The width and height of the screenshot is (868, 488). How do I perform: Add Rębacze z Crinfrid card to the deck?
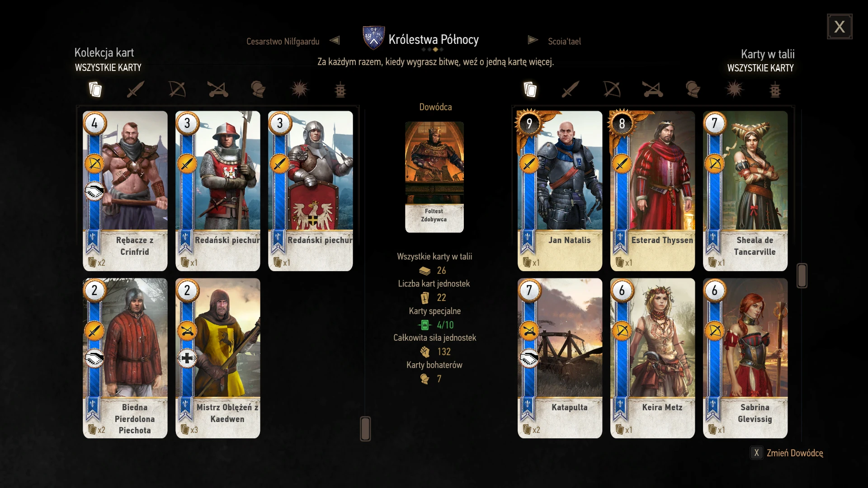click(125, 191)
